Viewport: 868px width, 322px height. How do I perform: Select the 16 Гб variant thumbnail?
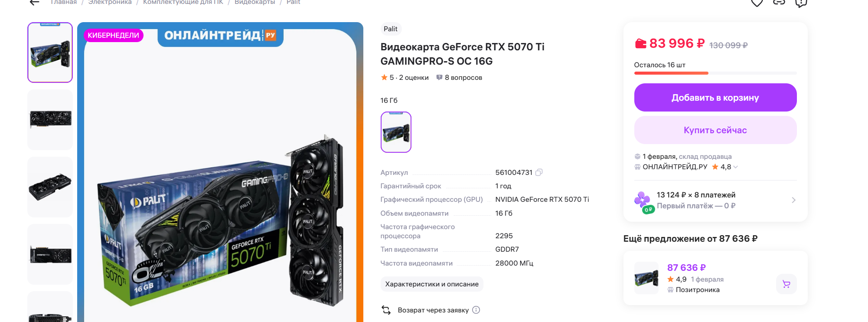point(396,132)
